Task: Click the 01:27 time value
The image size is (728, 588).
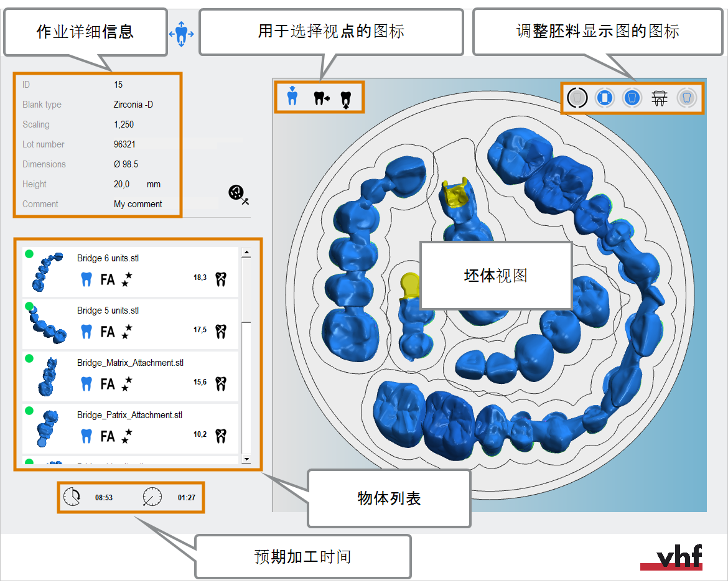Action: coord(187,497)
